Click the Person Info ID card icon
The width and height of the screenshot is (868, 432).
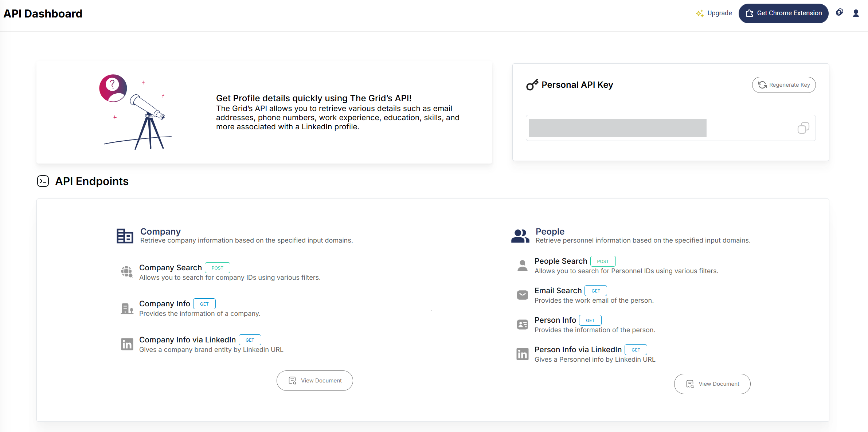pyautogui.click(x=522, y=325)
